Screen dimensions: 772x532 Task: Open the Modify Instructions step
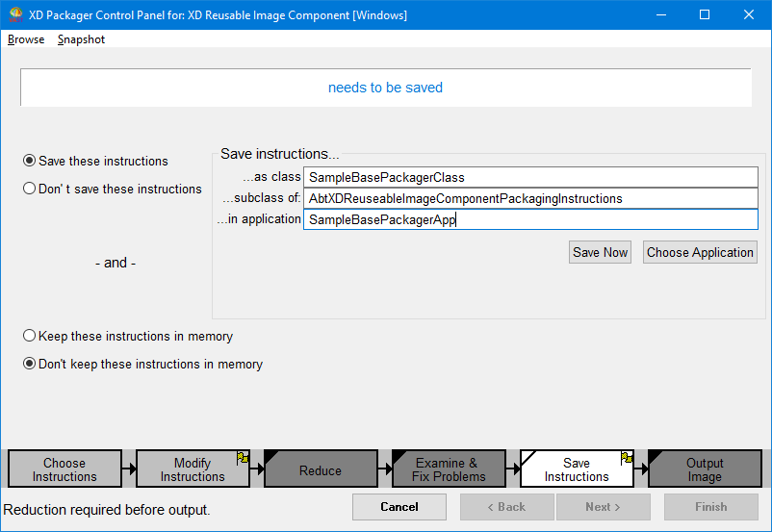192,469
